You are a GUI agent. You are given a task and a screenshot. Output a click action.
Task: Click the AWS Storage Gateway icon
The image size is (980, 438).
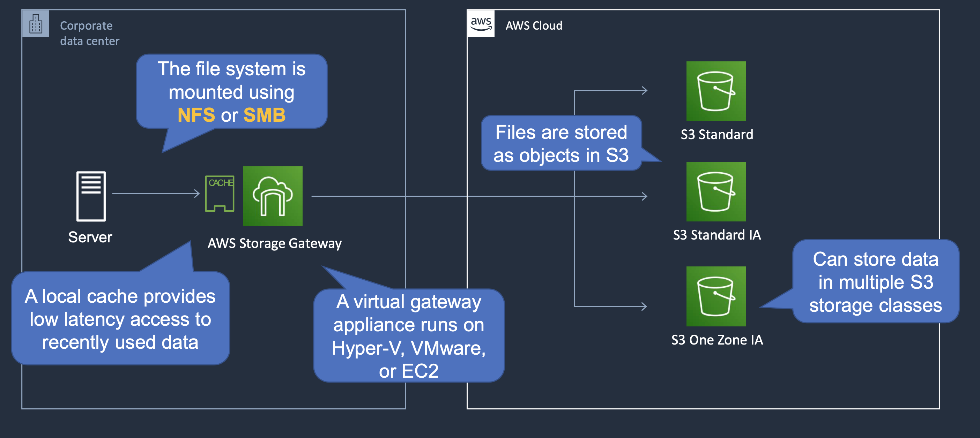tap(272, 196)
